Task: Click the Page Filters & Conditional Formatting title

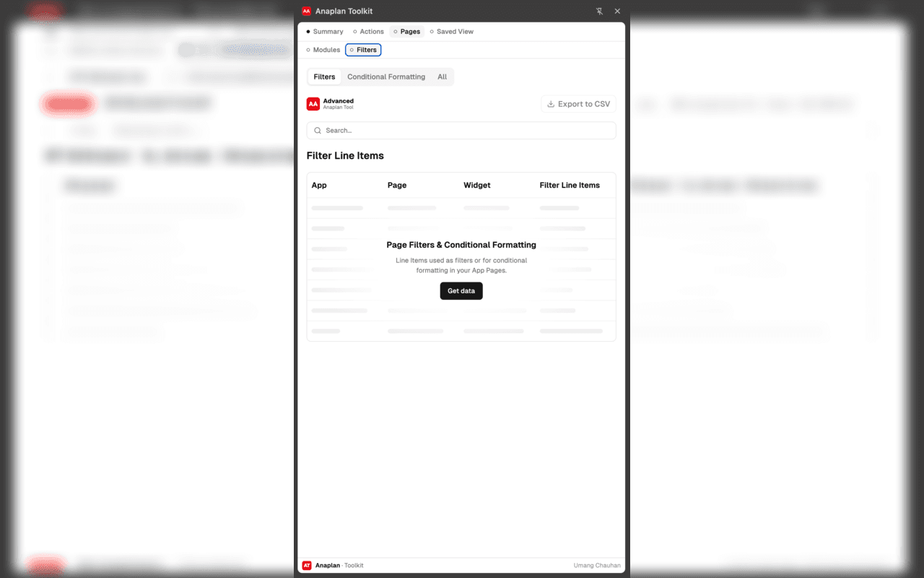Action: pos(461,245)
